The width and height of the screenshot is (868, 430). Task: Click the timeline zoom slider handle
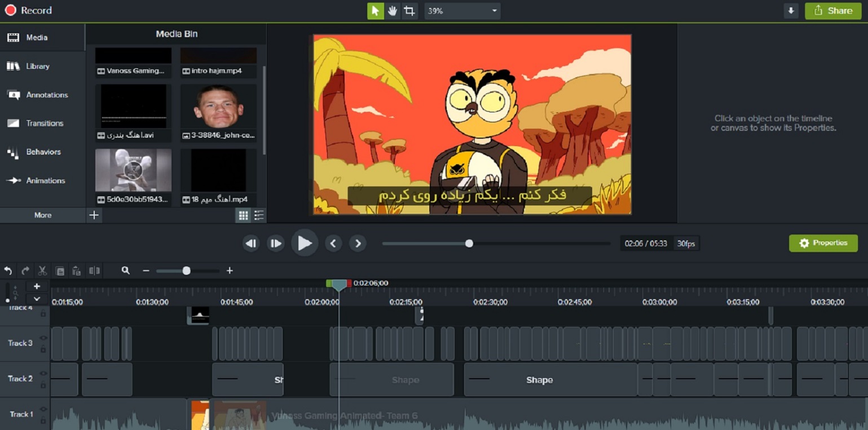click(186, 271)
